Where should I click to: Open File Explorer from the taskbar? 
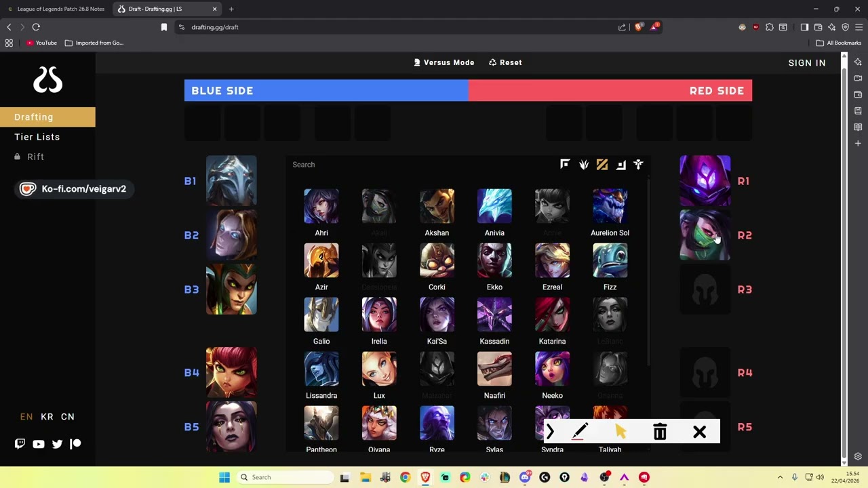coord(365,477)
